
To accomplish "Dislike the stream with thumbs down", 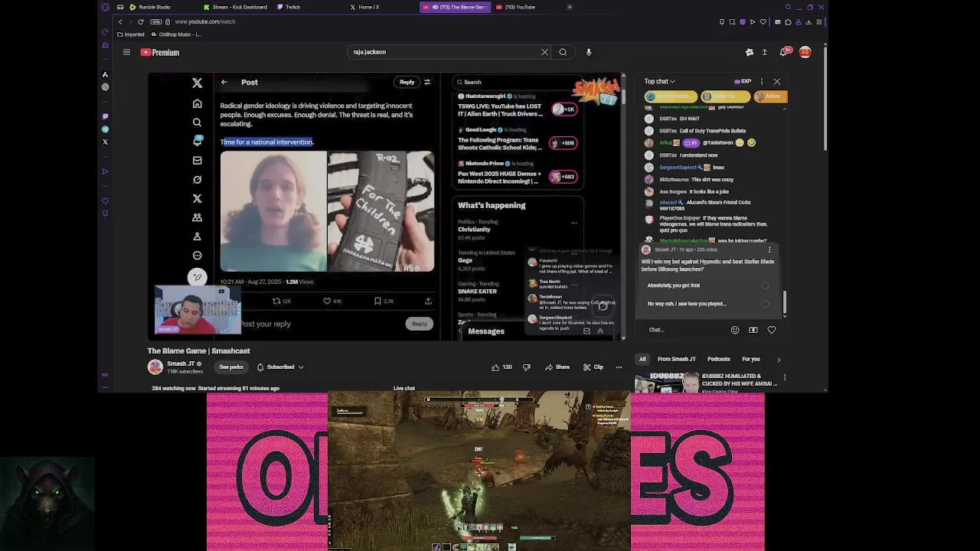I will tap(526, 367).
